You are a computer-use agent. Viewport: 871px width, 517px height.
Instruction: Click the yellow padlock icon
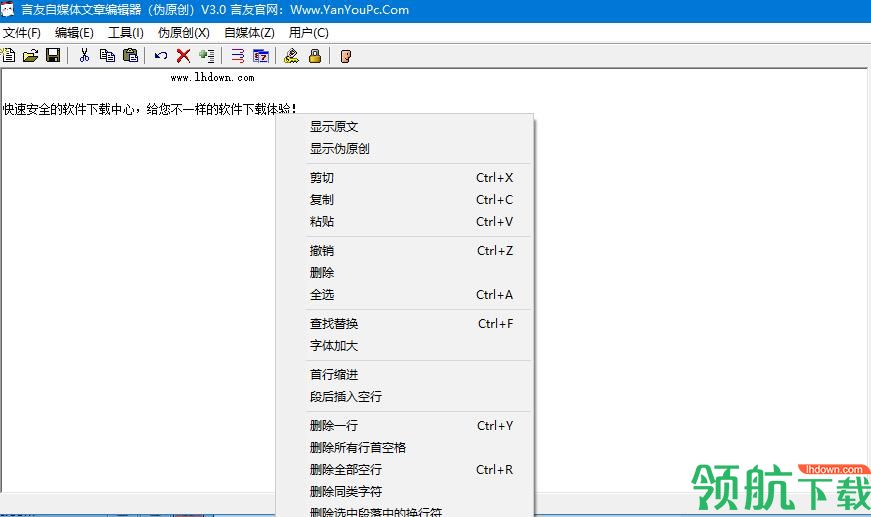(x=315, y=56)
